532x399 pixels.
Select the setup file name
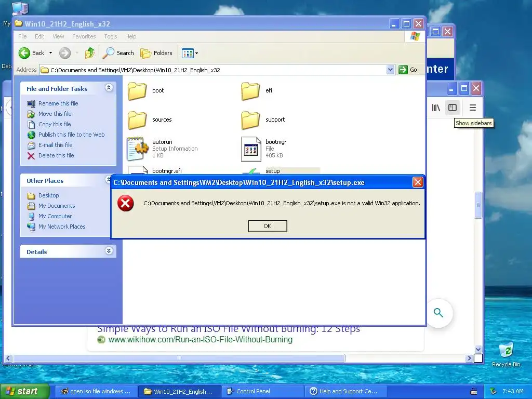click(272, 171)
